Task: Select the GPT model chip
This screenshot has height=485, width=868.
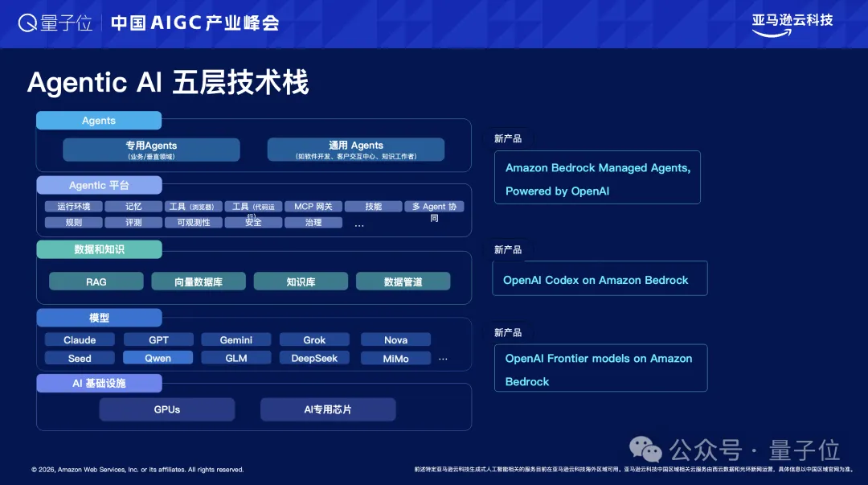Action: (x=158, y=339)
